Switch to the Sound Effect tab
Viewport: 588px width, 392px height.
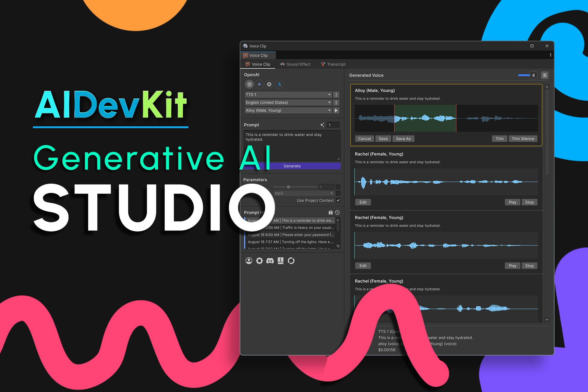(x=295, y=64)
